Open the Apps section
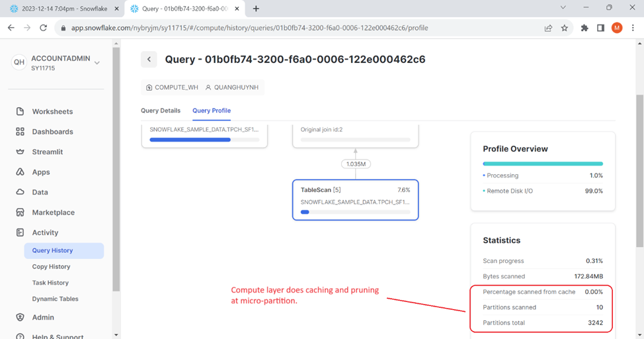The width and height of the screenshot is (644, 339). tap(41, 172)
